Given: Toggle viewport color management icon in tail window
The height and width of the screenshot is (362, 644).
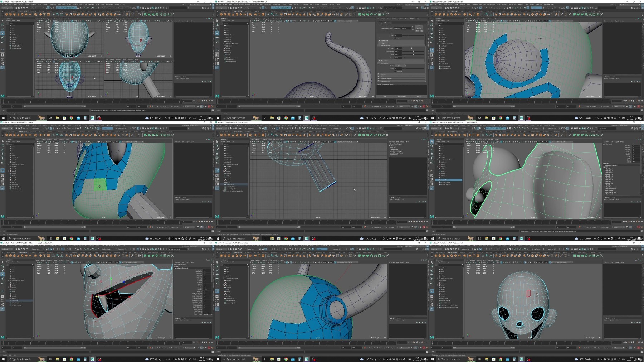Looking at the screenshot, I should pos(335,21).
